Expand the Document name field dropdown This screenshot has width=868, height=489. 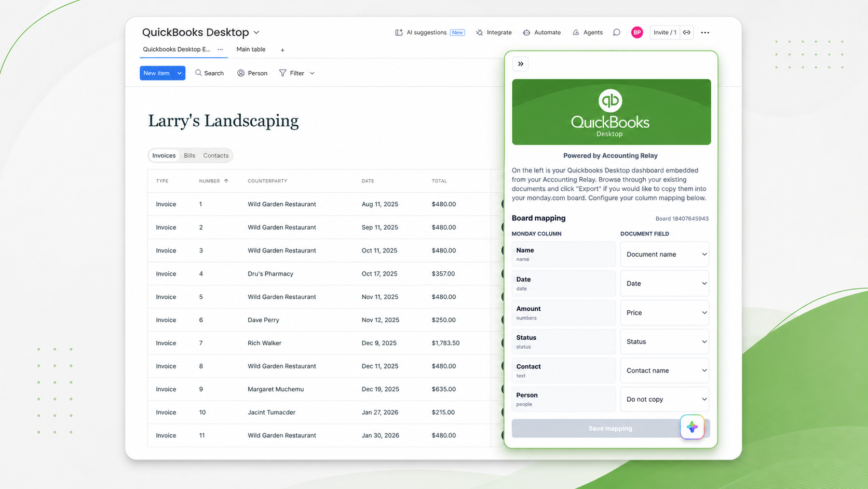(664, 254)
